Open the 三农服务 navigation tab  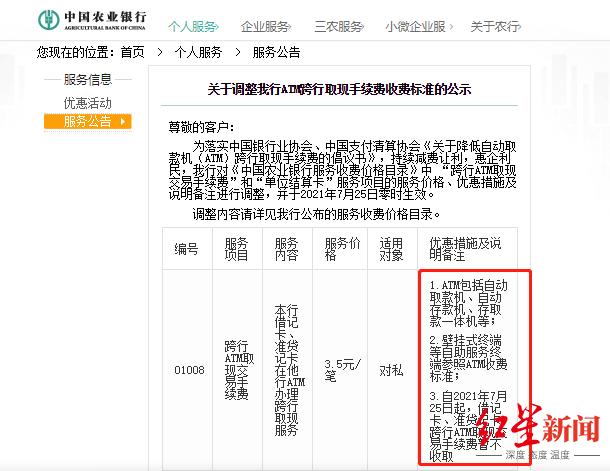[339, 26]
